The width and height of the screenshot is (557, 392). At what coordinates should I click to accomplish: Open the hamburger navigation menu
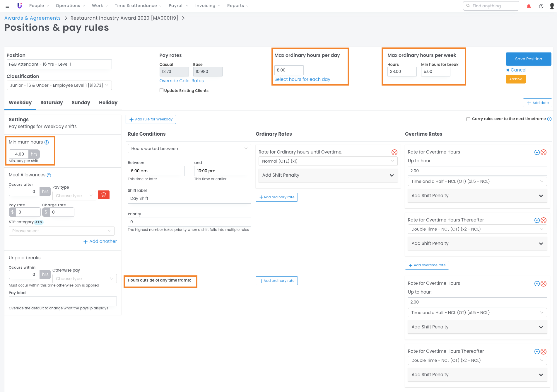click(x=7, y=6)
